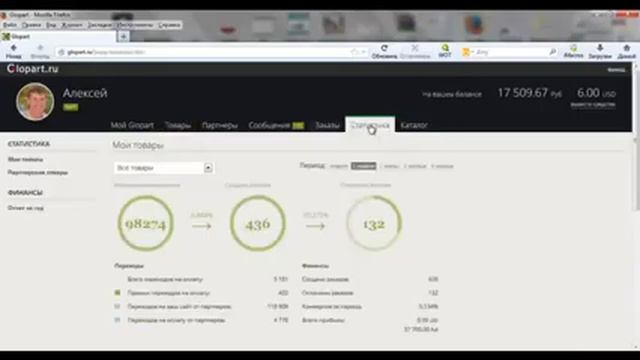
Task: Open the Вид menu
Action: 51,25
